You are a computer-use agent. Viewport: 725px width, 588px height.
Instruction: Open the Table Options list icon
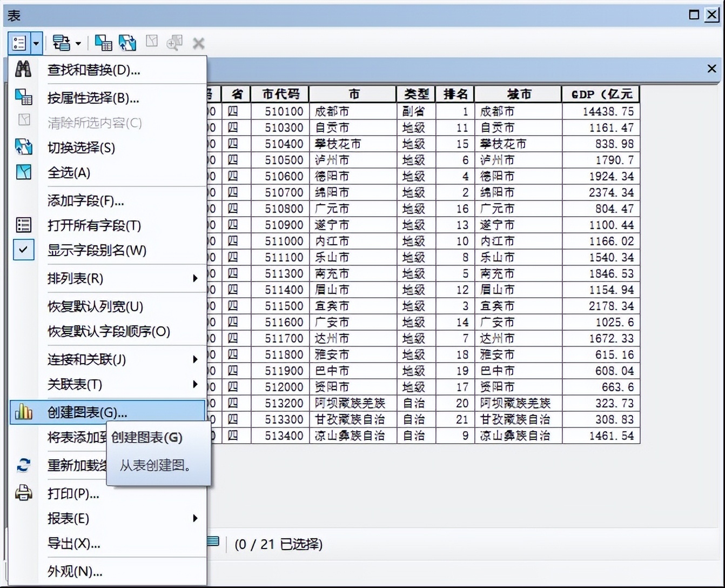tap(18, 43)
